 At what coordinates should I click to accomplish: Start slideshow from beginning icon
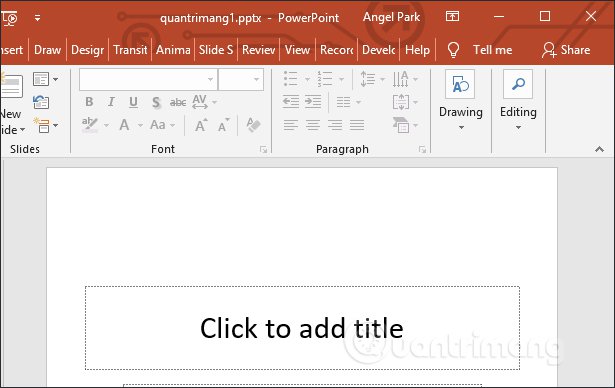pos(9,18)
